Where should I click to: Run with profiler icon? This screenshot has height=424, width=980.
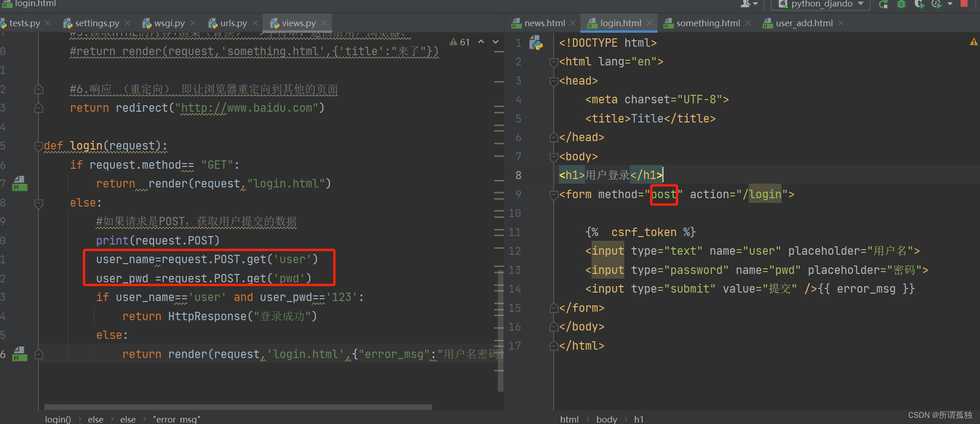pos(936,4)
